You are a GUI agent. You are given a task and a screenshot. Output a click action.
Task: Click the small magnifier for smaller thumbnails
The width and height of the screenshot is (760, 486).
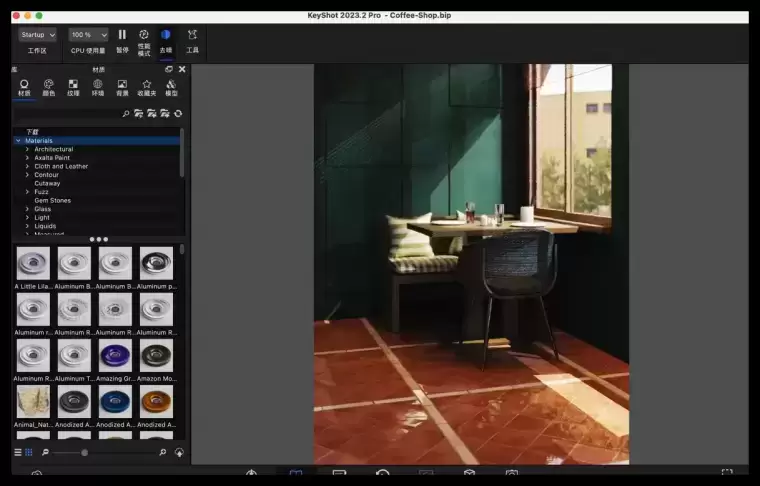point(45,452)
